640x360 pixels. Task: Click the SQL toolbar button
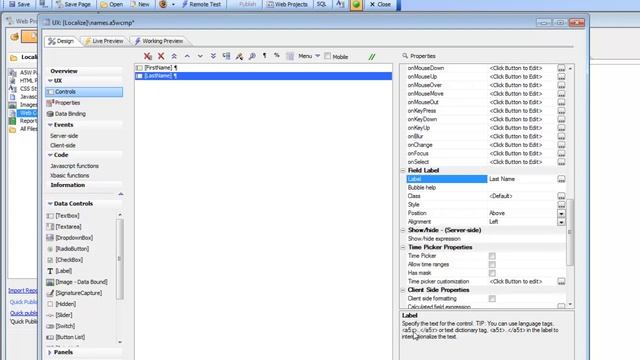(x=321, y=4)
